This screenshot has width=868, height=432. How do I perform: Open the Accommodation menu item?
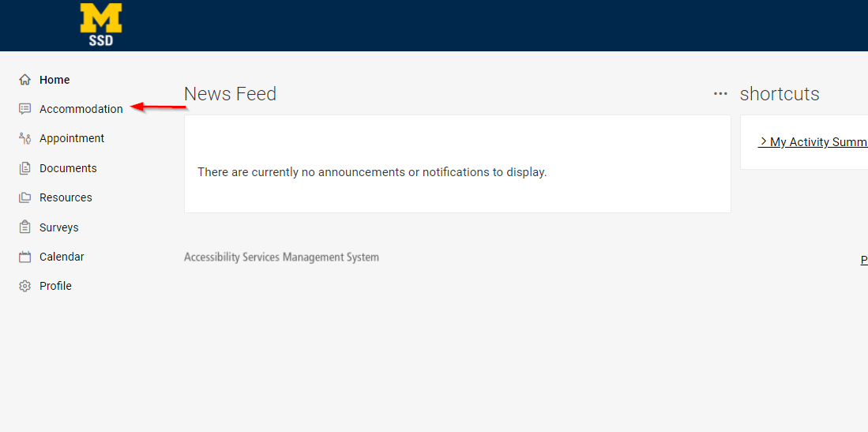point(81,109)
